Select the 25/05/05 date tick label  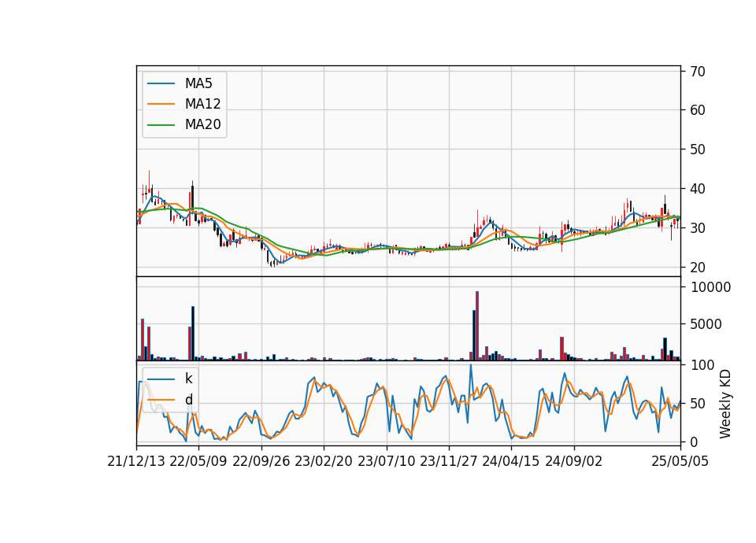tap(680, 461)
